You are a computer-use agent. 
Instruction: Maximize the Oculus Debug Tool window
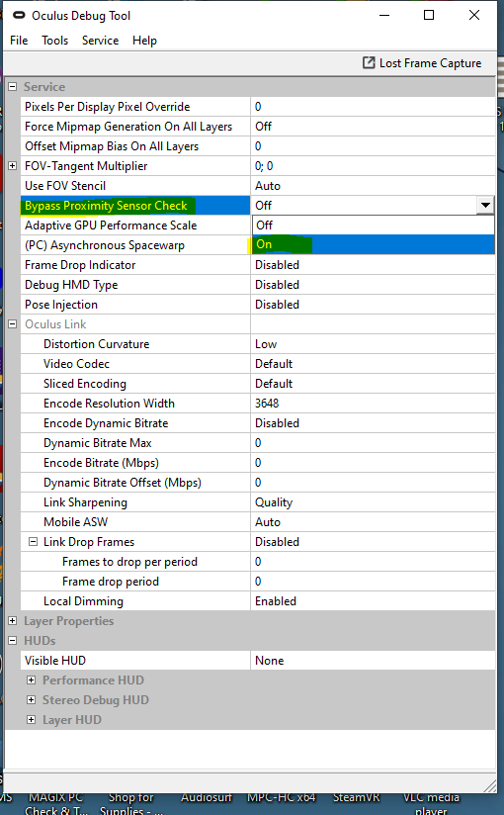[429, 15]
